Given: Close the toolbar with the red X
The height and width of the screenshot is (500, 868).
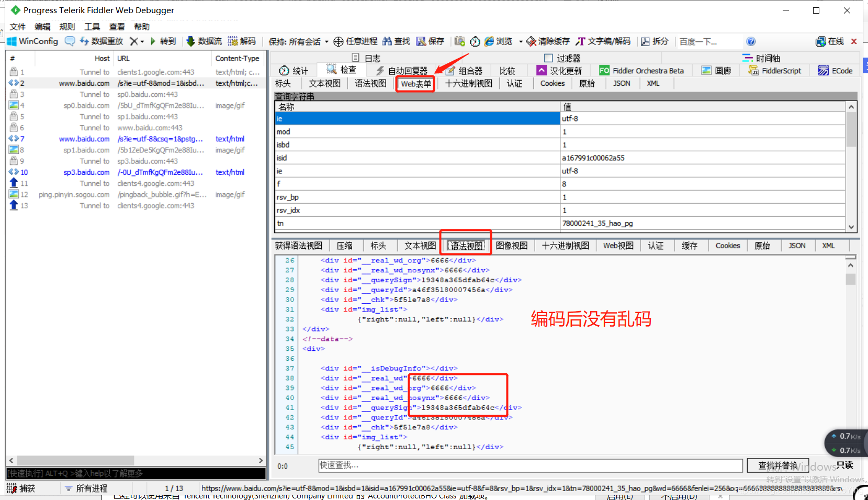Looking at the screenshot, I should point(854,41).
